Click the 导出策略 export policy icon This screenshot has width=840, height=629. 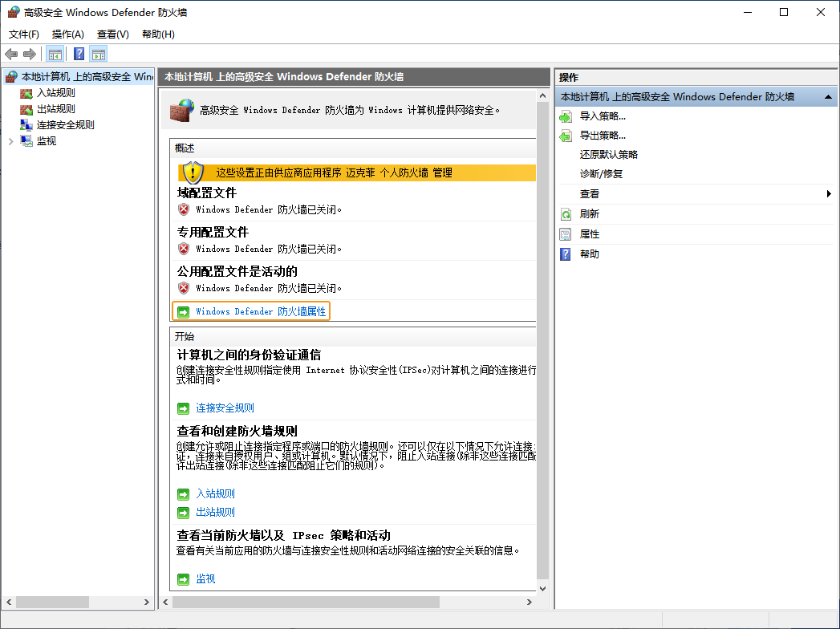tap(564, 135)
